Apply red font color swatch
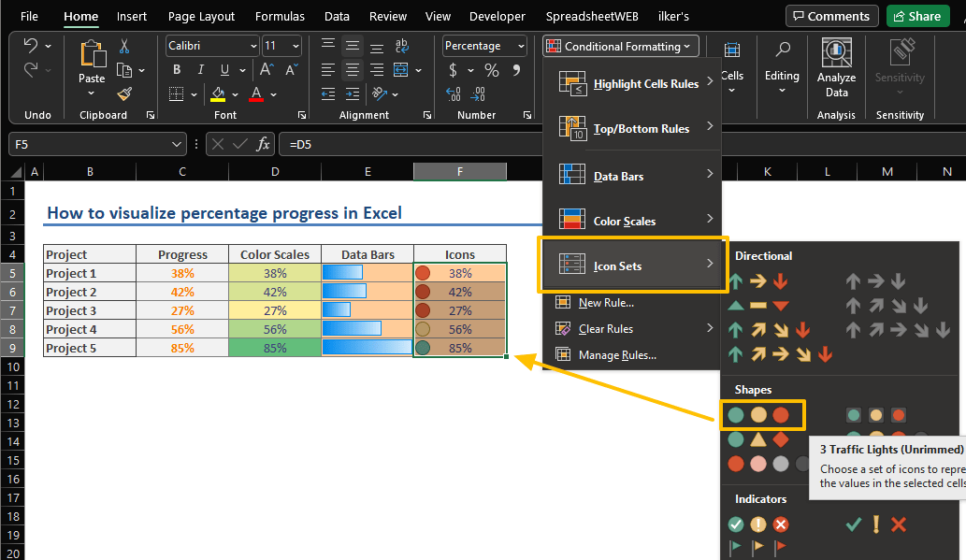Image resolution: width=966 pixels, height=560 pixels. pos(256,94)
